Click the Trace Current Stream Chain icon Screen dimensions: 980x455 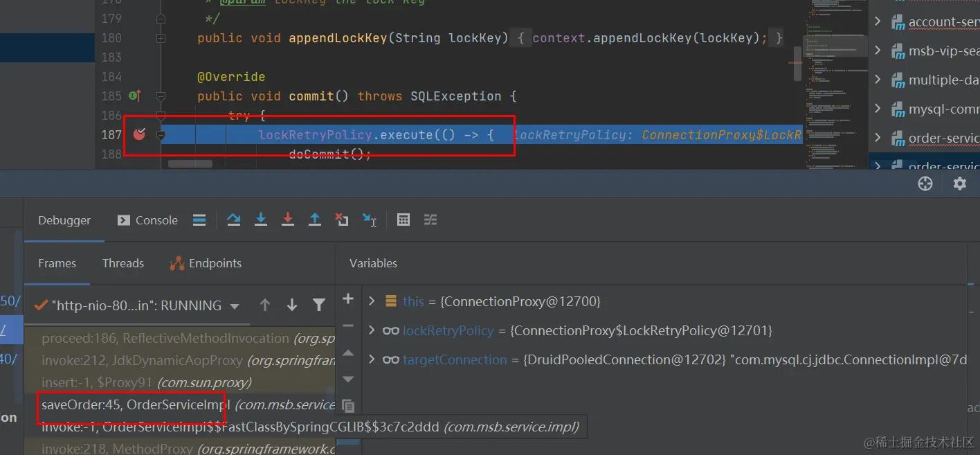click(430, 220)
